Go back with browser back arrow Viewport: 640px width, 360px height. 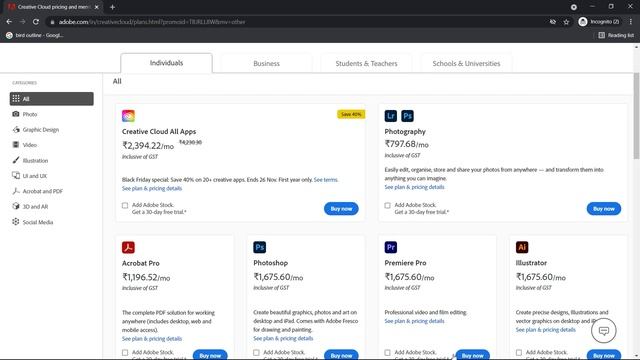(9, 22)
